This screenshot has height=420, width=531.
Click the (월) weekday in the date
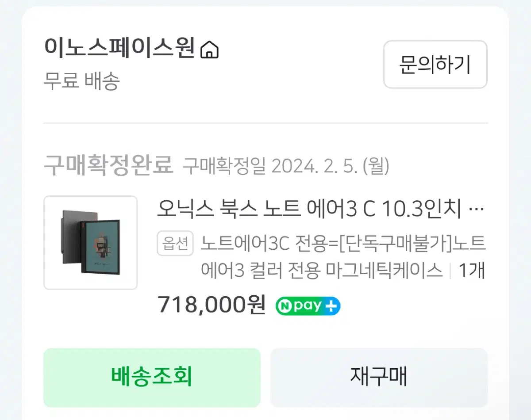[376, 166]
